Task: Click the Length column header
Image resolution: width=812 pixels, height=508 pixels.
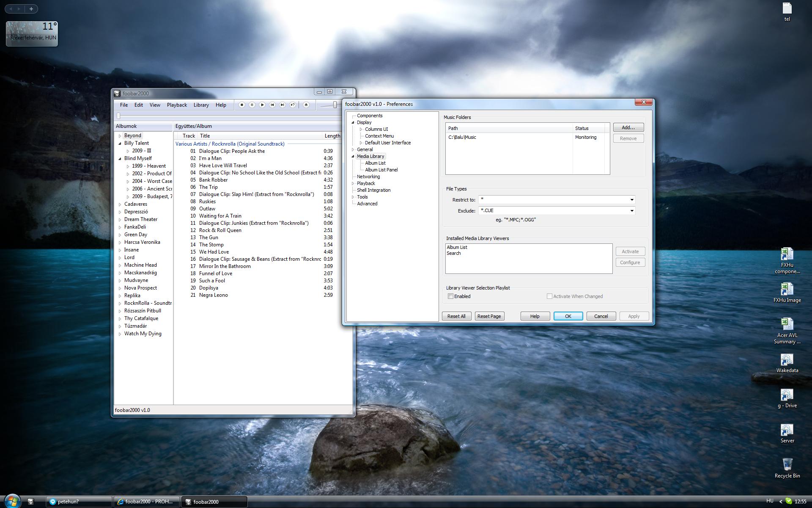Action: (332, 136)
